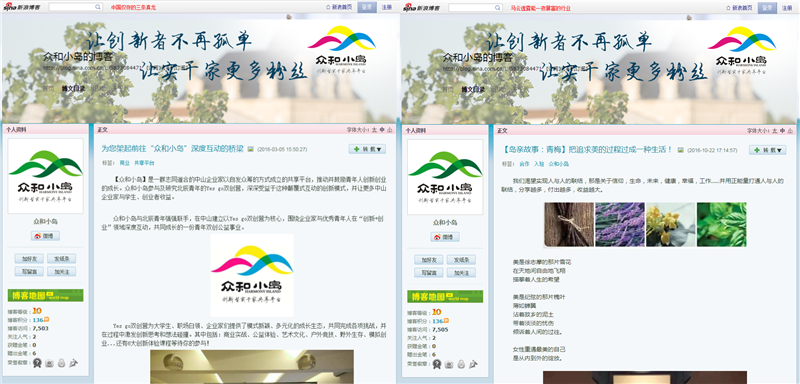Click 共享平台 tag under left article
800x384 pixels.
coord(144,163)
